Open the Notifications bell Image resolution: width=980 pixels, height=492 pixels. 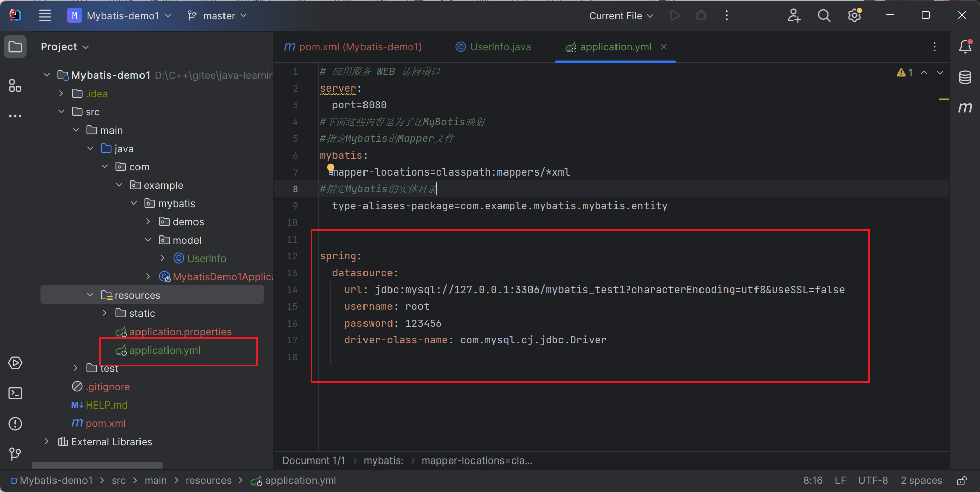click(965, 47)
